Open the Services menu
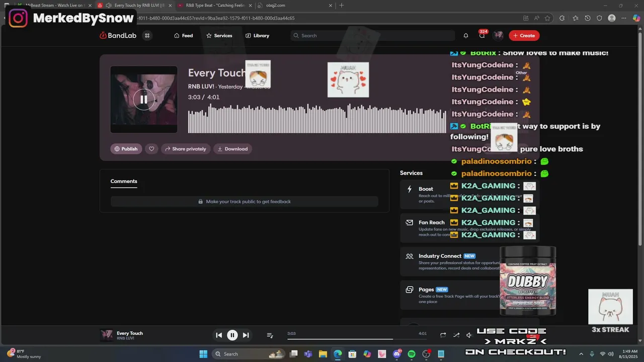The image size is (644, 362). [x=219, y=36]
